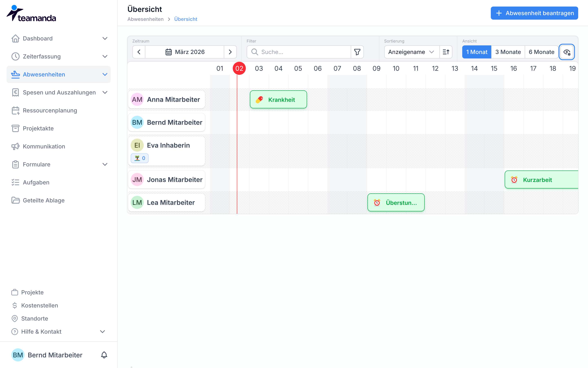Expand Hilfe & Kontakt chevron

(x=102, y=332)
